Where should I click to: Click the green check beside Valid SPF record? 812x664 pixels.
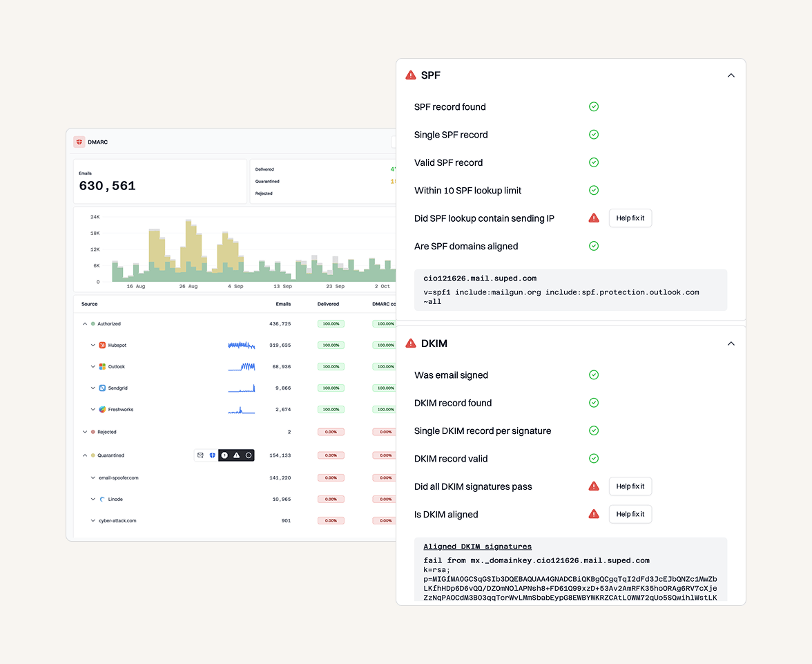593,162
